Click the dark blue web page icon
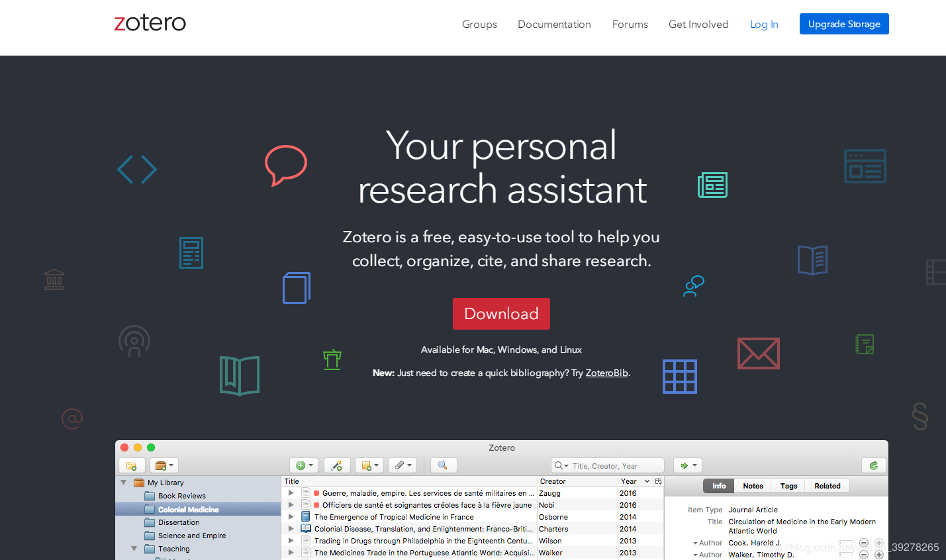946x560 pixels. (x=865, y=166)
